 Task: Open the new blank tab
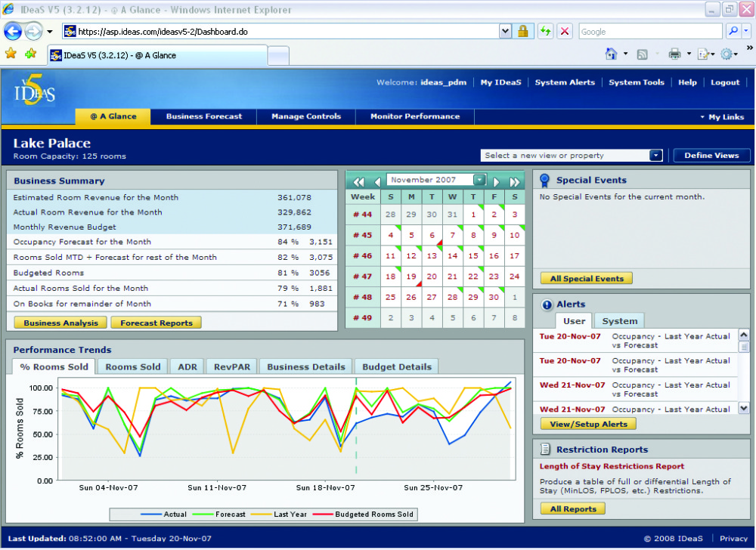(278, 55)
